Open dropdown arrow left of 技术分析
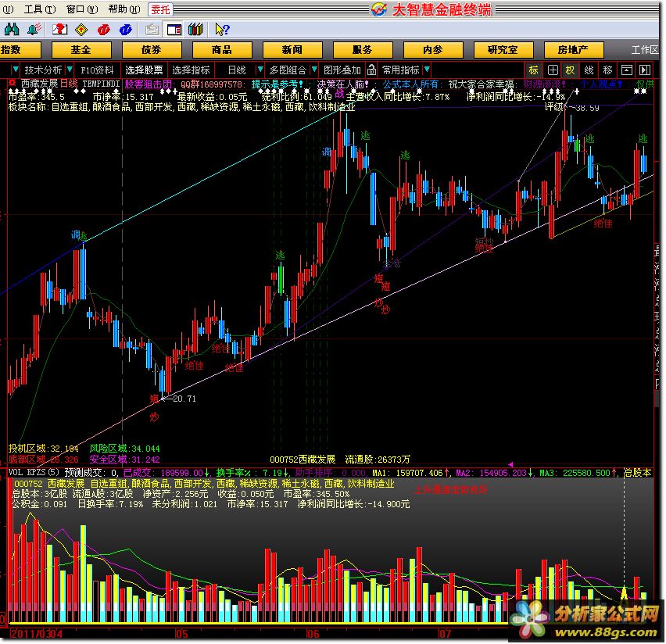The height and width of the screenshot is (644, 666). (15, 70)
